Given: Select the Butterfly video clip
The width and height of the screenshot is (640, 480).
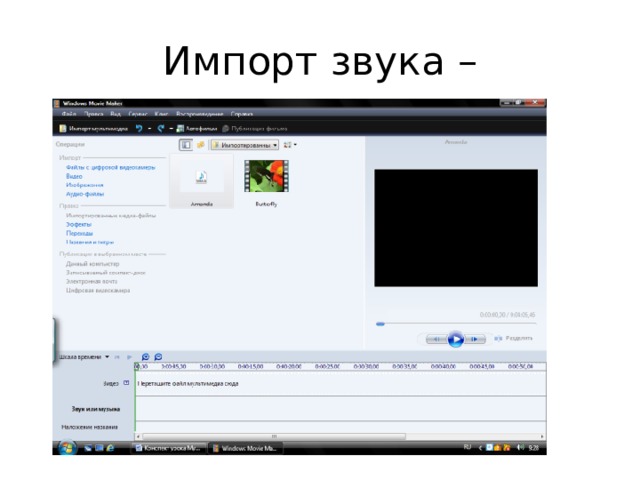Looking at the screenshot, I should [x=267, y=182].
